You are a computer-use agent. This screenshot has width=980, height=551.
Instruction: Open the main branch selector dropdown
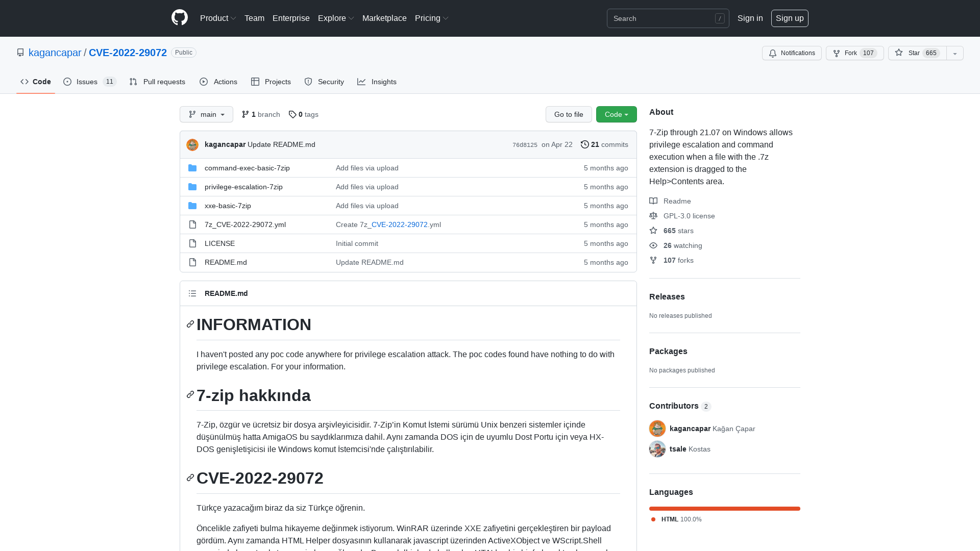(x=206, y=114)
